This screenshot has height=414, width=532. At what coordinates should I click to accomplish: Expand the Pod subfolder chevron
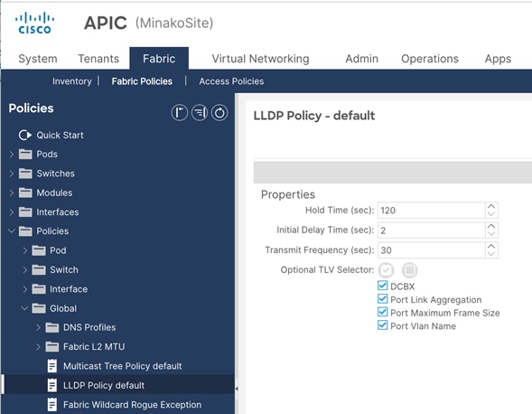coord(24,250)
